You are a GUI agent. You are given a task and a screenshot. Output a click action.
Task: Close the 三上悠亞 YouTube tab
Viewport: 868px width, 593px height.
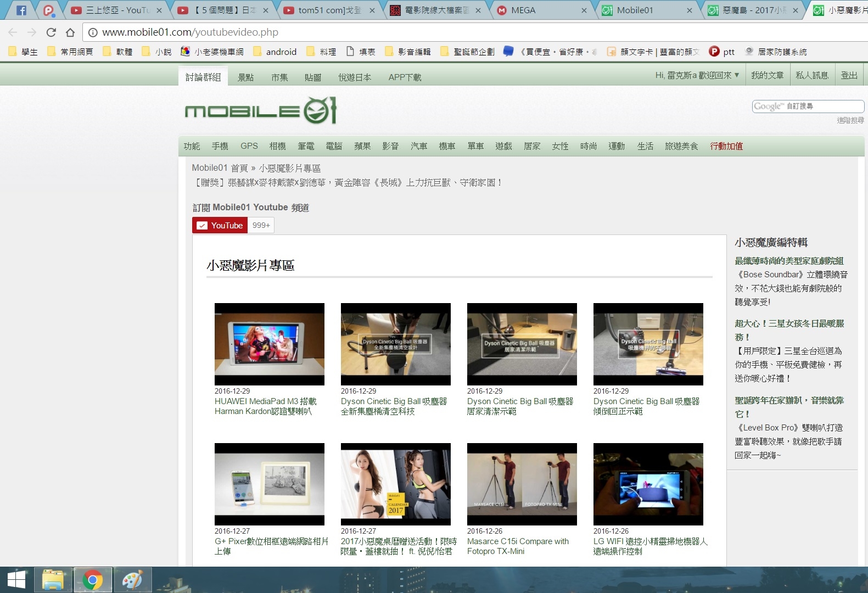tap(159, 10)
